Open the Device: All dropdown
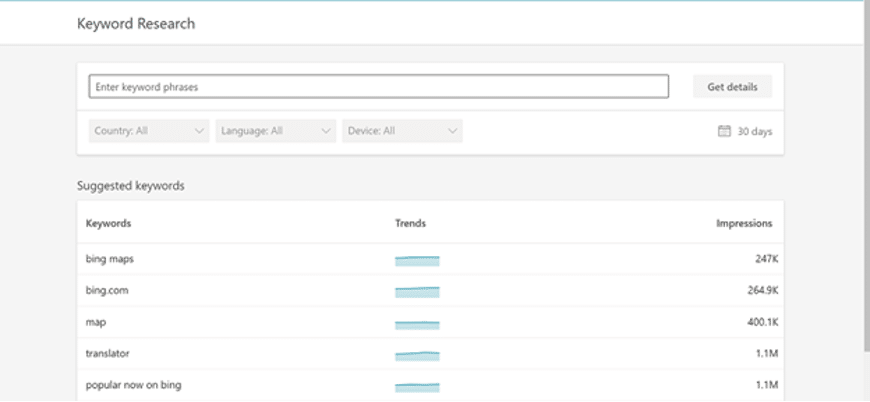Image resolution: width=870 pixels, height=402 pixels. 402,131
